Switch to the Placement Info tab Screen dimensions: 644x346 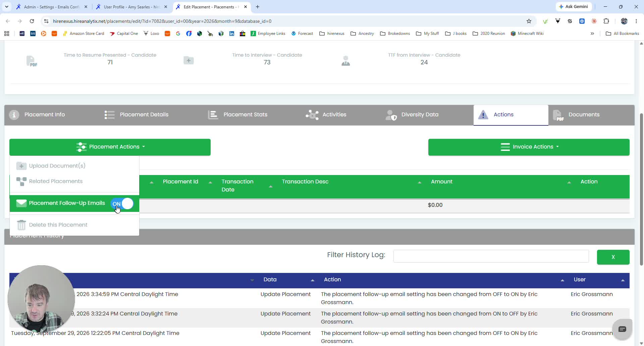pos(38,115)
